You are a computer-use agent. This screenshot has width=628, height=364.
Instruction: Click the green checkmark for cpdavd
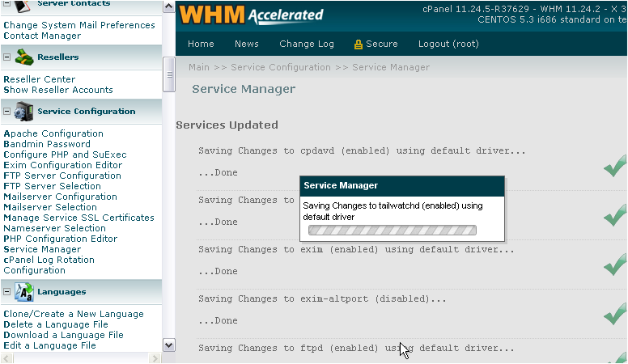pos(616,165)
